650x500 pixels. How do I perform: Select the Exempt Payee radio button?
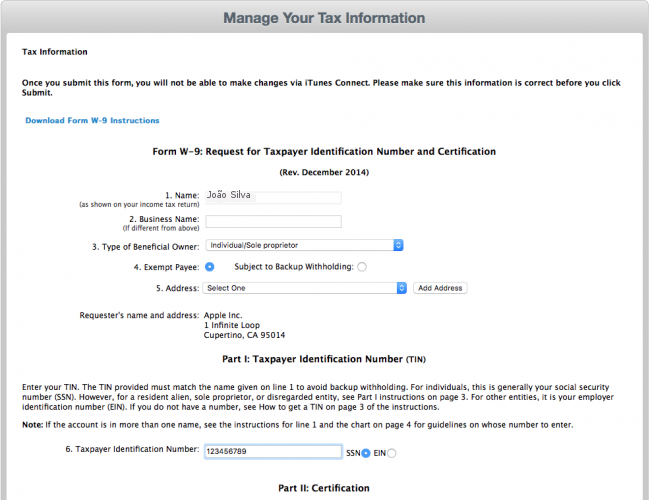210,267
